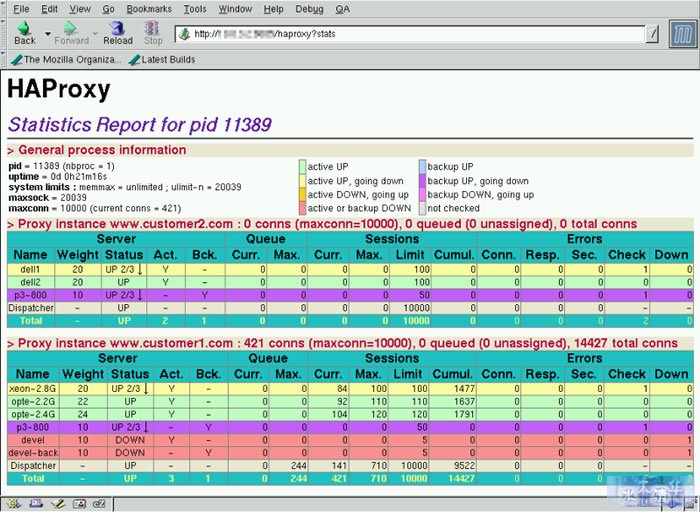This screenshot has height=512, width=700.
Task: Click the Composer icon in status bar
Action: click(x=58, y=504)
